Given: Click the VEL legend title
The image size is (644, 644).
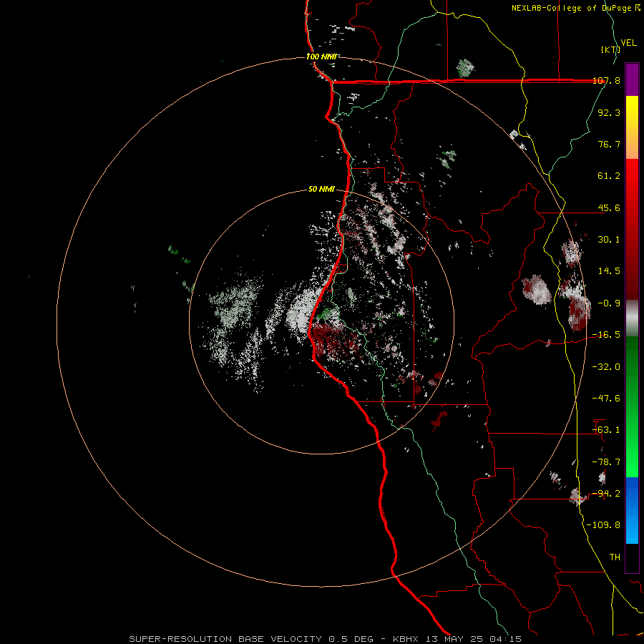Looking at the screenshot, I should pyautogui.click(x=628, y=43).
